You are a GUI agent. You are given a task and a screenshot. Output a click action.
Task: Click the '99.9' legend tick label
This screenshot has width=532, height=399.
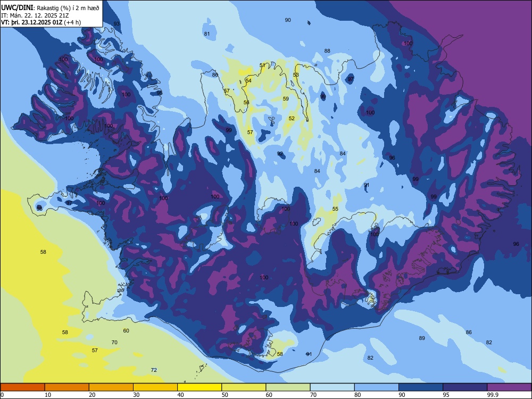pyautogui.click(x=492, y=395)
